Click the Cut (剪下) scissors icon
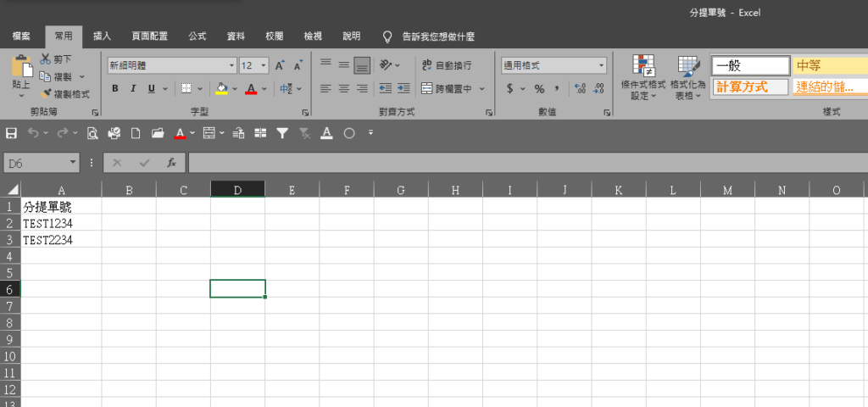This screenshot has height=407, width=868. (x=46, y=59)
